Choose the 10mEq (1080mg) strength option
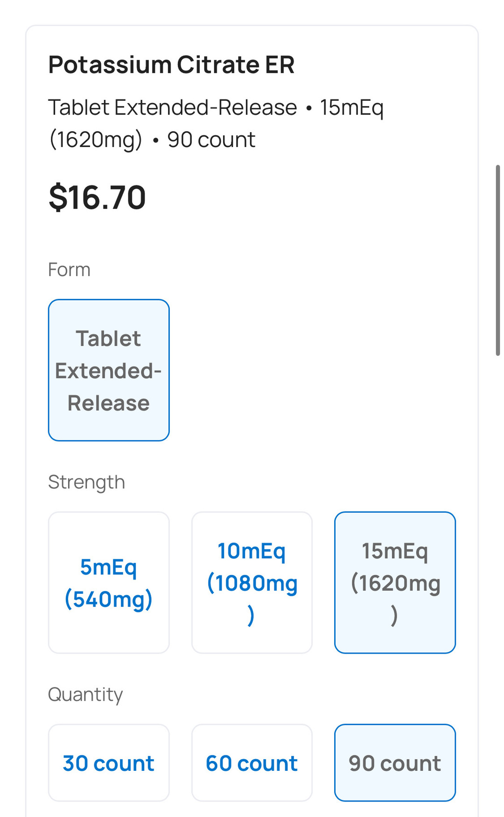 pyautogui.click(x=252, y=583)
